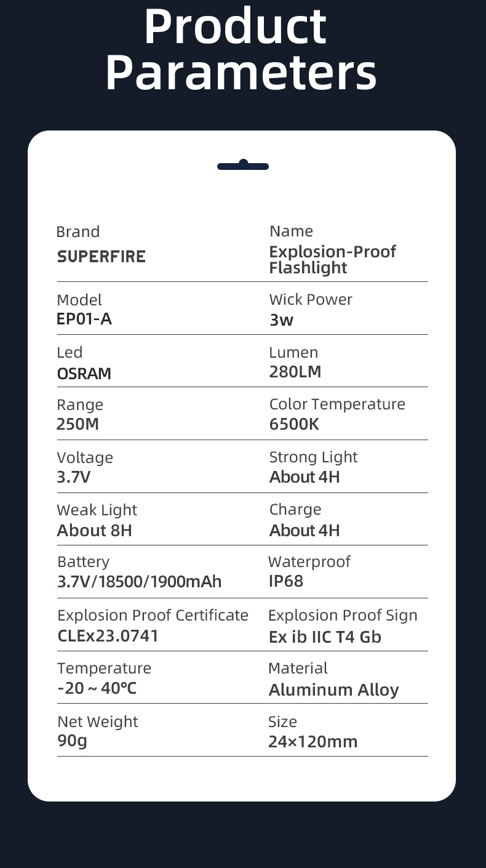This screenshot has height=868, width=486.
Task: Select the SUPERFIRE brand value
Action: 102,257
